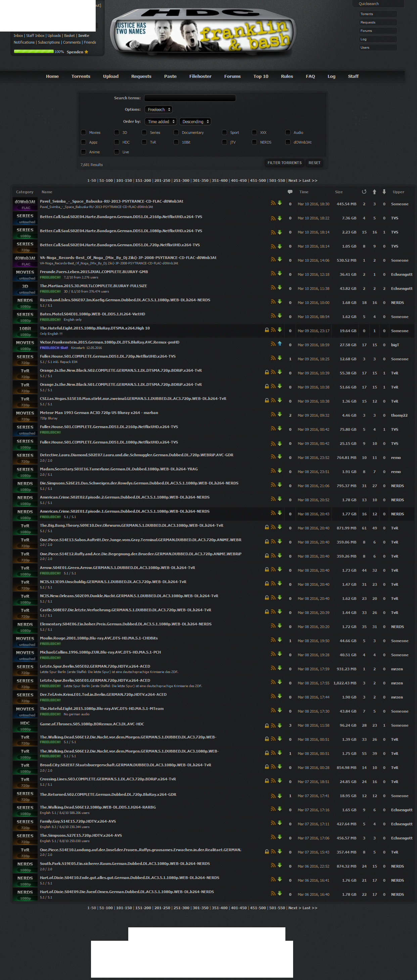This screenshot has height=980, width=417.
Task: Sort by seeders using up arrow header icon
Action: (x=374, y=192)
